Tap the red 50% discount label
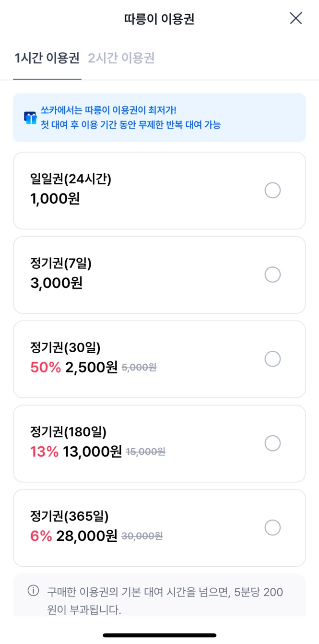The image size is (319, 644). point(46,368)
